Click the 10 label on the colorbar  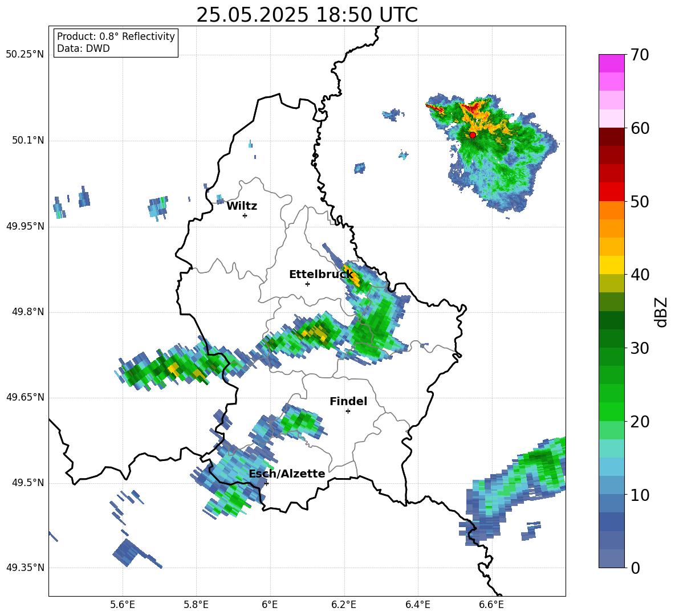[x=640, y=495]
